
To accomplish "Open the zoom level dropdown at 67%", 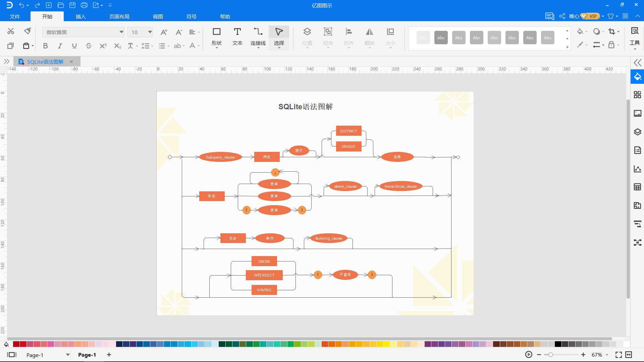I will click(x=607, y=355).
